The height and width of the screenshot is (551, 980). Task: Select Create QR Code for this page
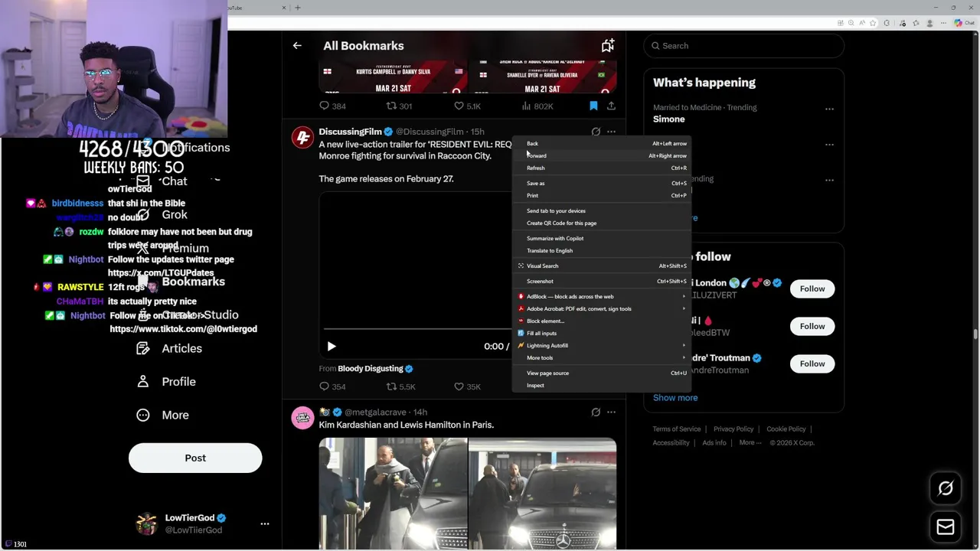tap(601, 223)
